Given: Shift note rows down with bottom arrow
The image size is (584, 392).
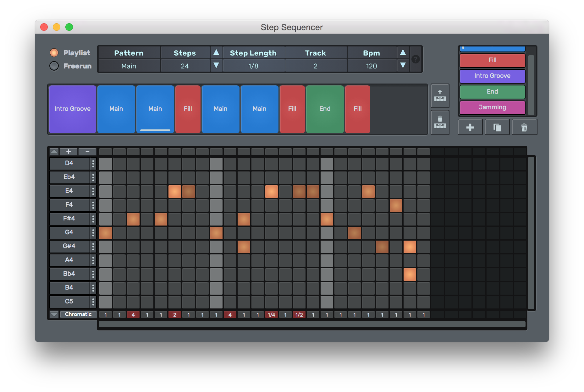Looking at the screenshot, I should coord(54,314).
